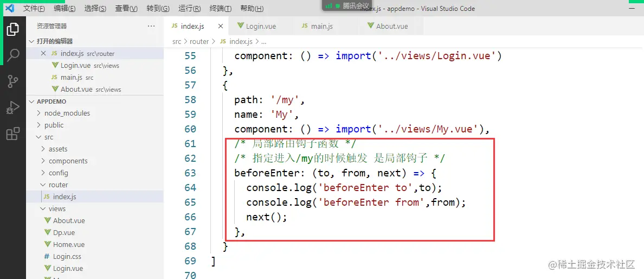The image size is (644, 279).
Task: Open the 编辑(E) menu
Action: tap(65, 9)
